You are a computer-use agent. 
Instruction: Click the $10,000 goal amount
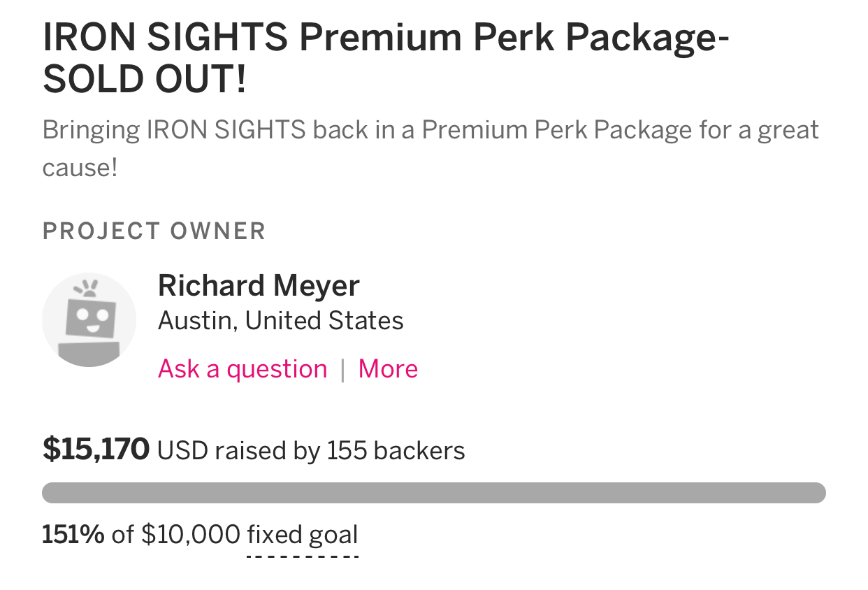[191, 535]
